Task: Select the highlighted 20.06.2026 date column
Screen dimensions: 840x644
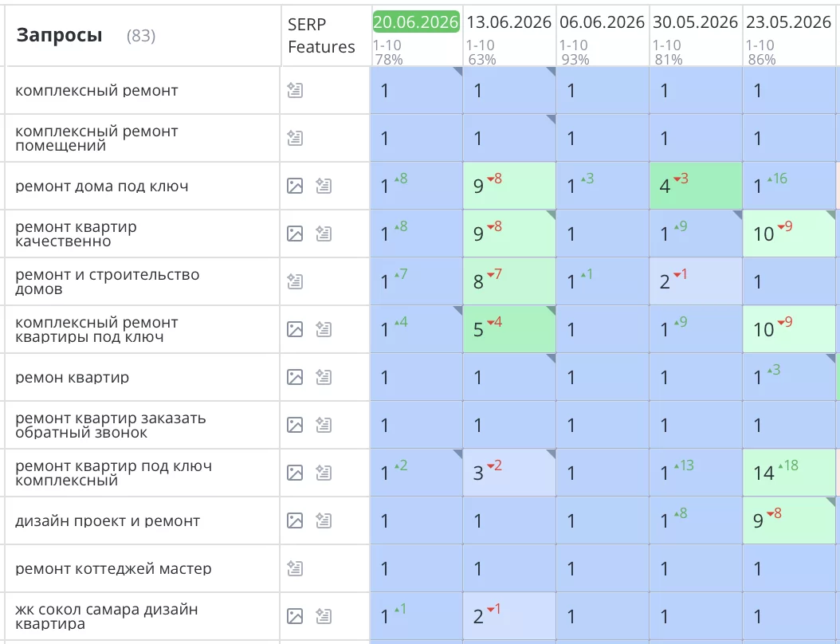Action: (416, 22)
